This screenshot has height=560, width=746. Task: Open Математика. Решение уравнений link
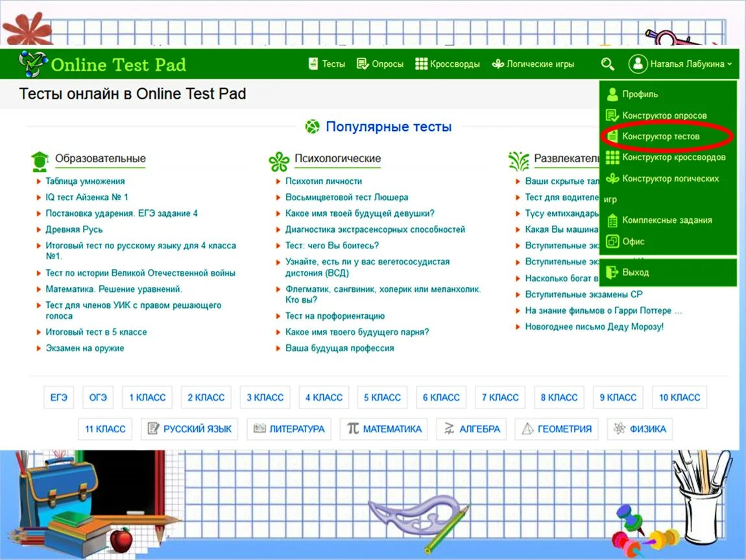pyautogui.click(x=114, y=289)
